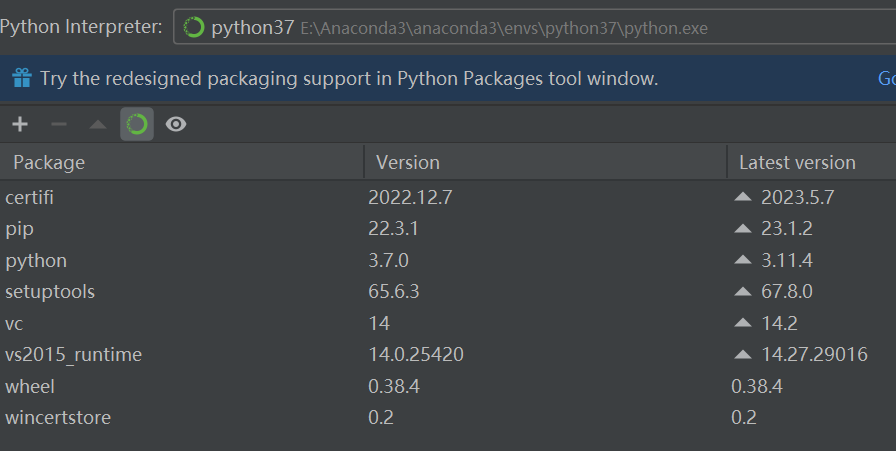896x451 pixels.
Task: Click the upgrade arrow beside pip 23.1.2
Action: pyautogui.click(x=742, y=228)
